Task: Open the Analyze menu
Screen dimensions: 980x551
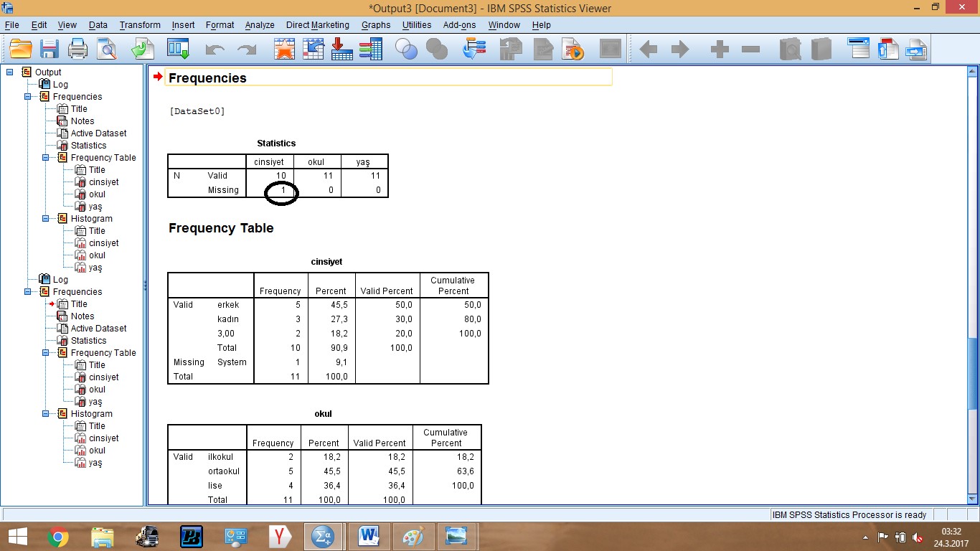Action: 259,25
